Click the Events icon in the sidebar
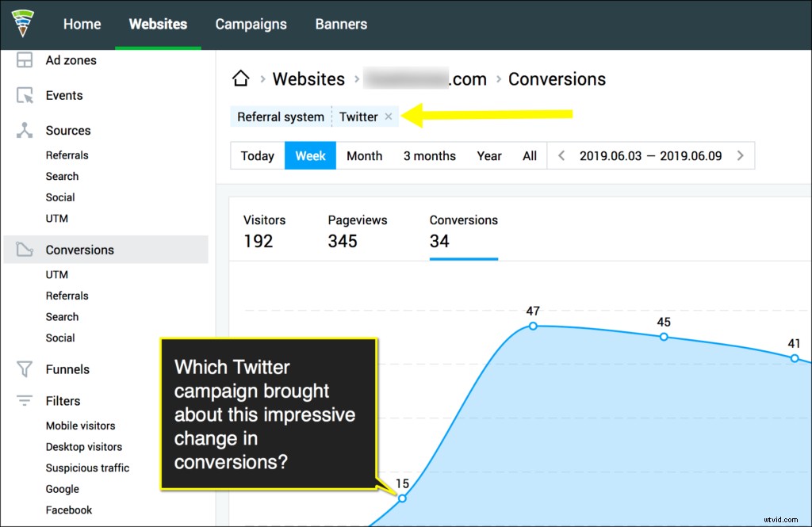 coord(23,95)
